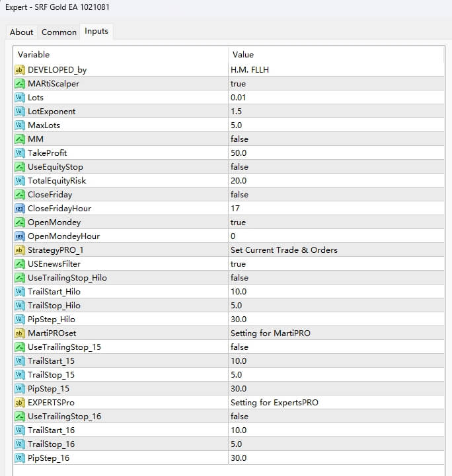Image resolution: width=452 pixels, height=476 pixels.
Task: Open the About tab
Action: 22,32
